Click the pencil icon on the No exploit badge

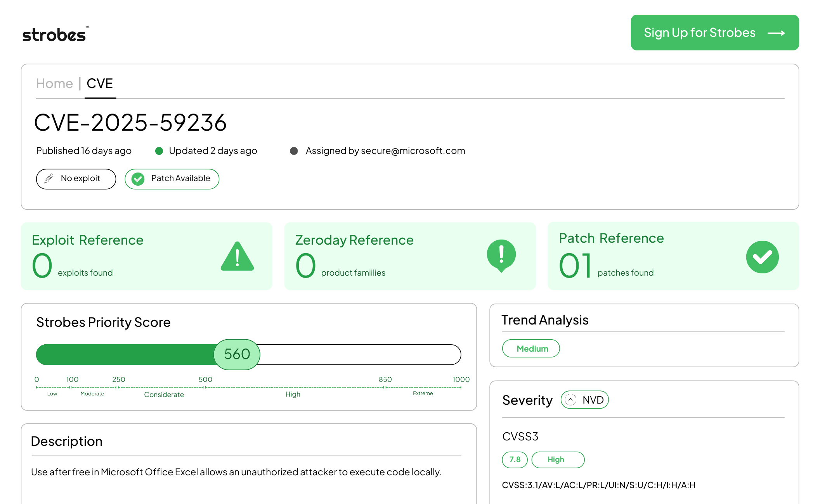click(48, 179)
